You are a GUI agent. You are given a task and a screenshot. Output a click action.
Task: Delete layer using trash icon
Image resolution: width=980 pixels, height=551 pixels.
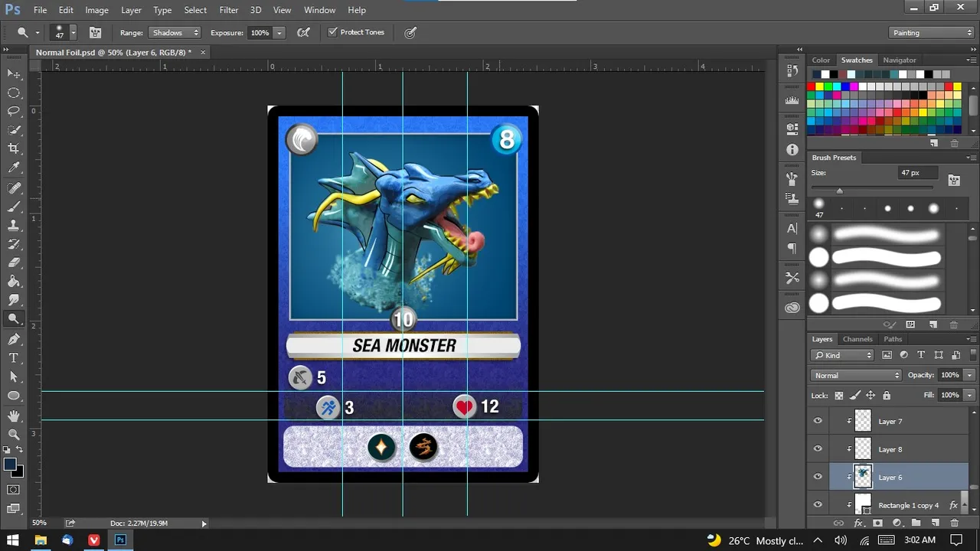[x=954, y=523]
